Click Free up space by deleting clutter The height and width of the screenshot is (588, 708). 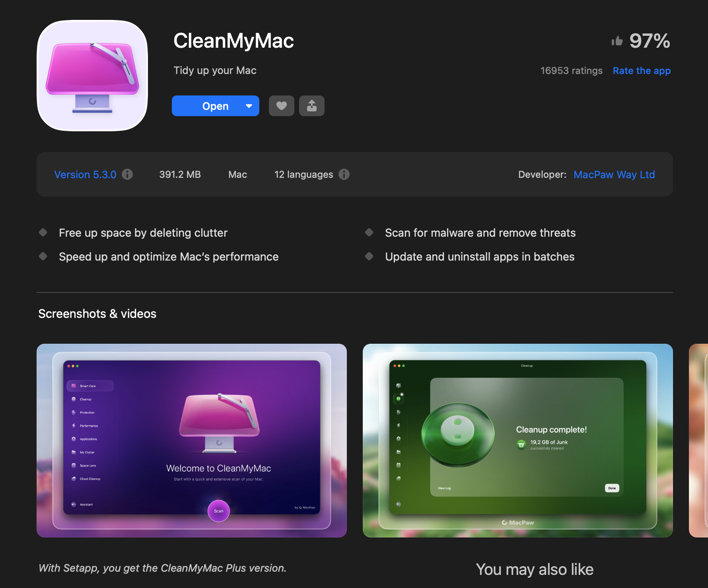(x=143, y=233)
